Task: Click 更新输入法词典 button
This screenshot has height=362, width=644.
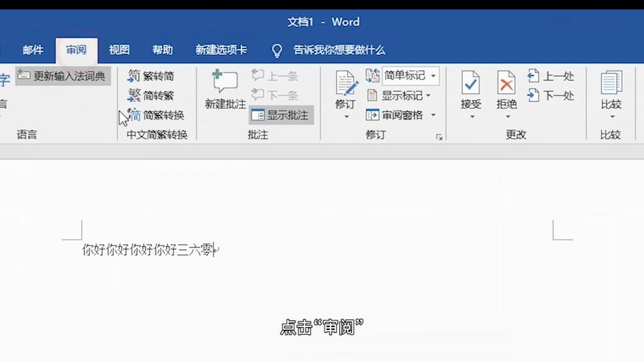Action: [x=63, y=76]
